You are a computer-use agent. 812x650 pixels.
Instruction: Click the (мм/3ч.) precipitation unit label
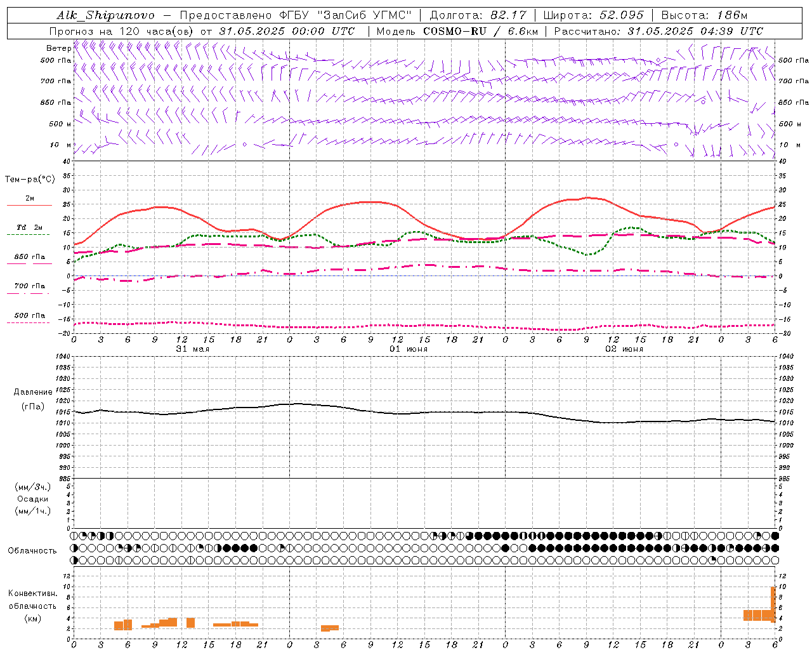(x=33, y=487)
